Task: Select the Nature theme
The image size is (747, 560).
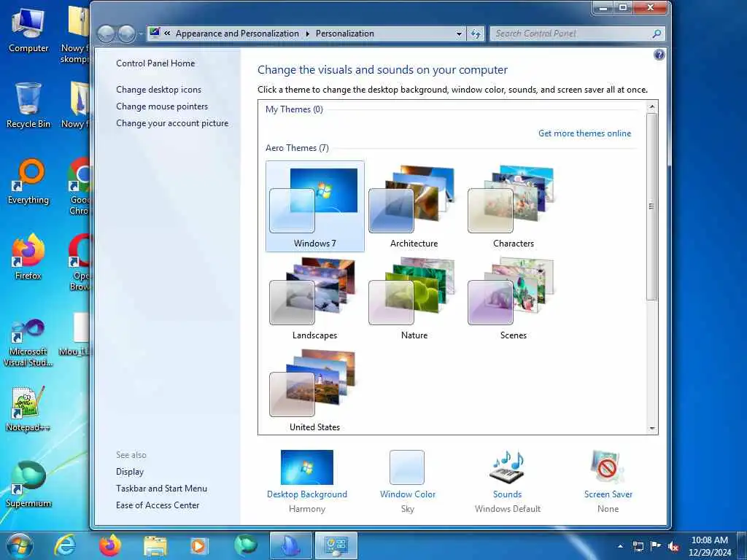Action: pos(414,298)
